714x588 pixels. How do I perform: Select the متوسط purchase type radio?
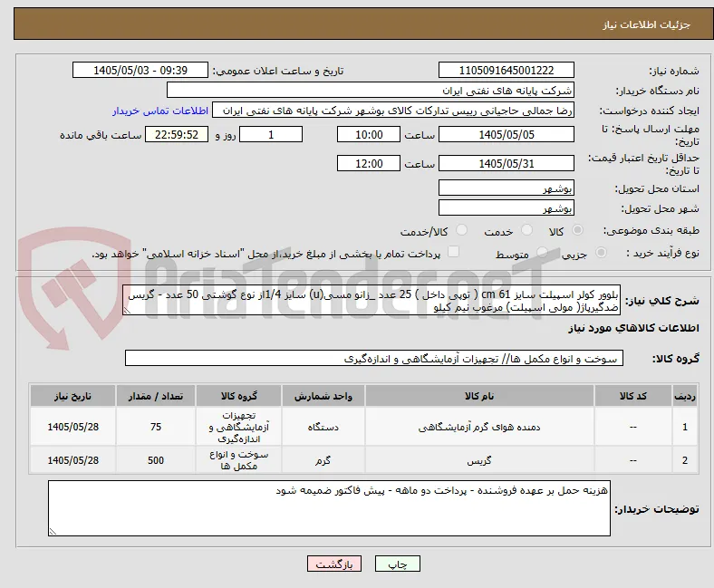coord(543,253)
